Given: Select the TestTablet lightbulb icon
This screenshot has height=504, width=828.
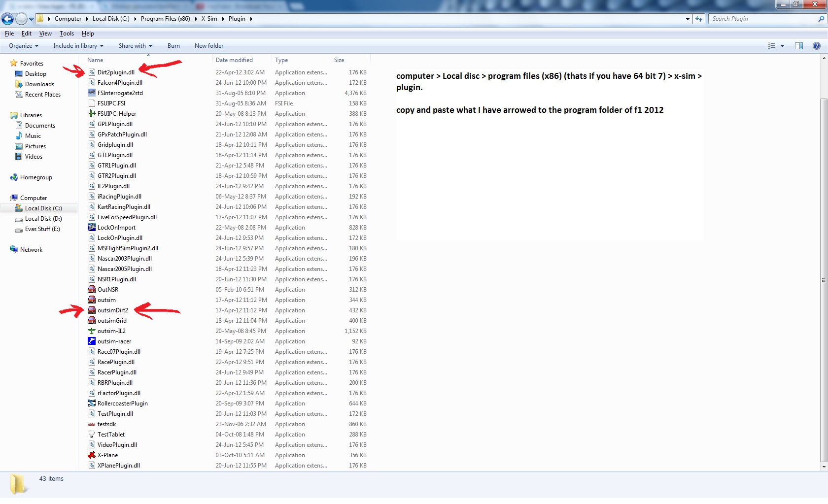Looking at the screenshot, I should 92,435.
